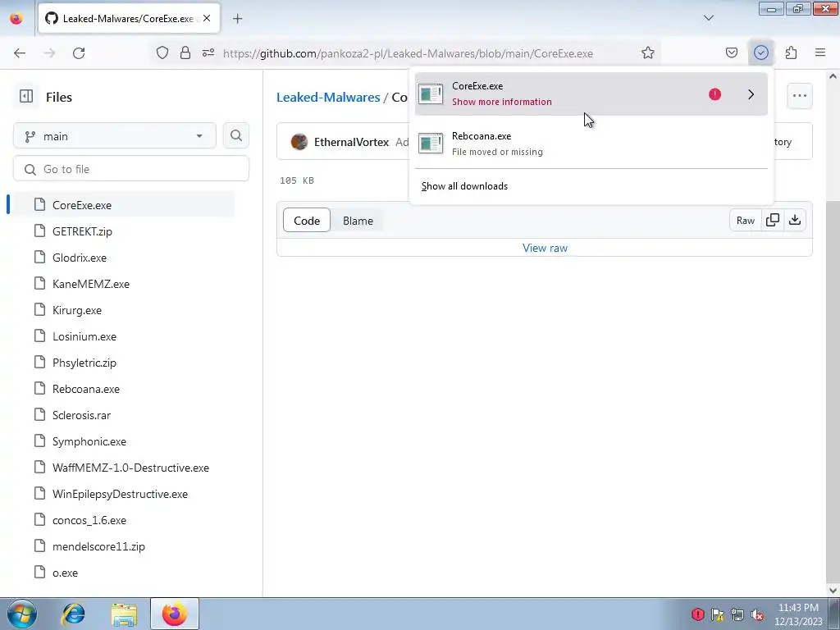This screenshot has height=630, width=840.
Task: Open the Windows Start button
Action: point(22,614)
